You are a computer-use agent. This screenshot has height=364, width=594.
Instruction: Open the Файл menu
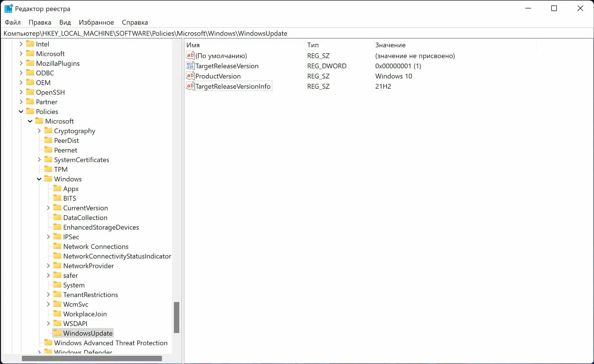13,23
